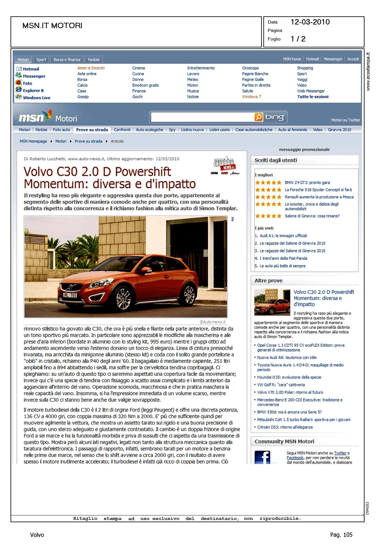Screen dimensions: 392x550
Task: Open Audi A1: le immagini ufficiali
Action: coord(283,236)
